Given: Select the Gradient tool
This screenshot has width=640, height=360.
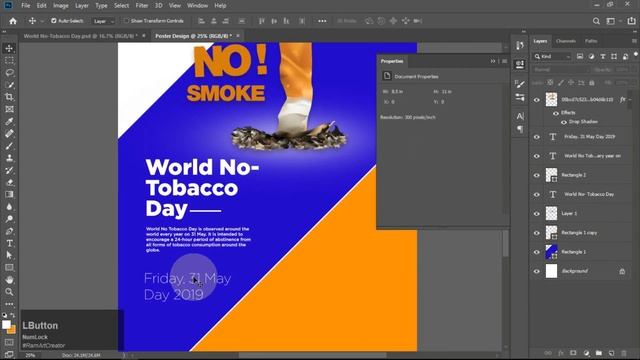Looking at the screenshot, I should pos(9,194).
